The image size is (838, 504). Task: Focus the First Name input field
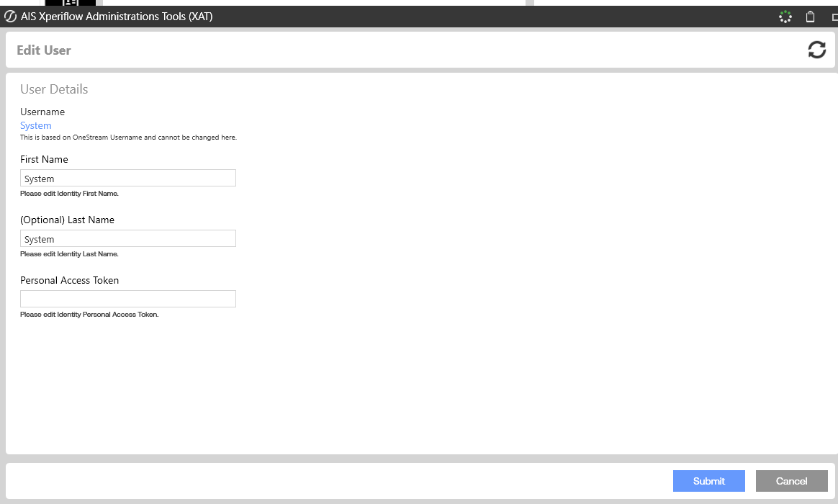point(128,179)
